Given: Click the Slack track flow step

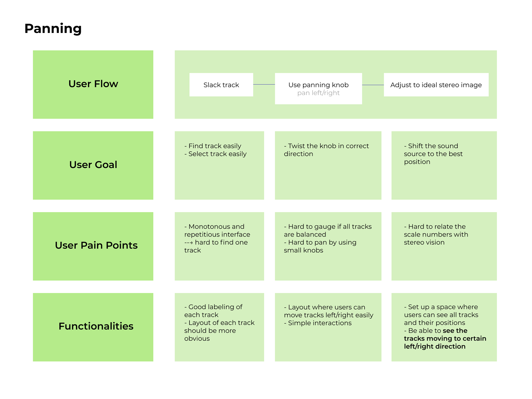Looking at the screenshot, I should coord(221,85).
